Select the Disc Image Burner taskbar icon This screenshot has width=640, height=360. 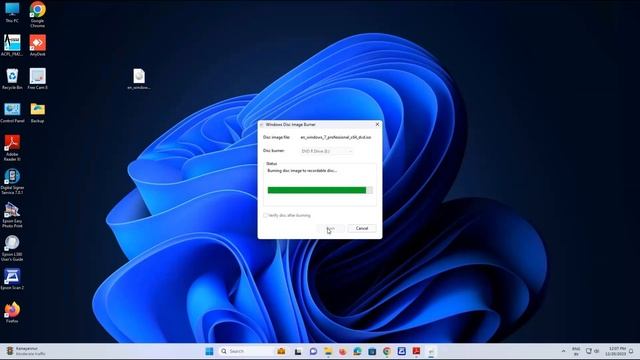tap(431, 351)
